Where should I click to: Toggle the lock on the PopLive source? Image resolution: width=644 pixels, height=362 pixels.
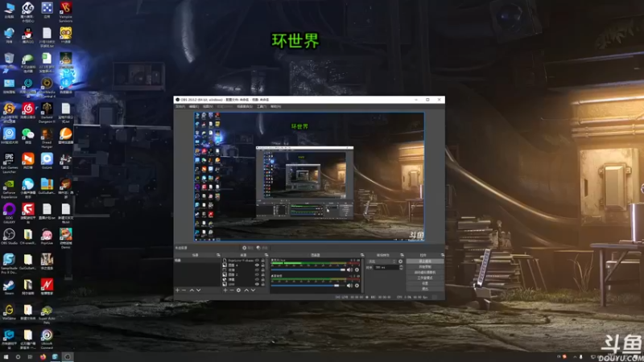[x=263, y=260]
